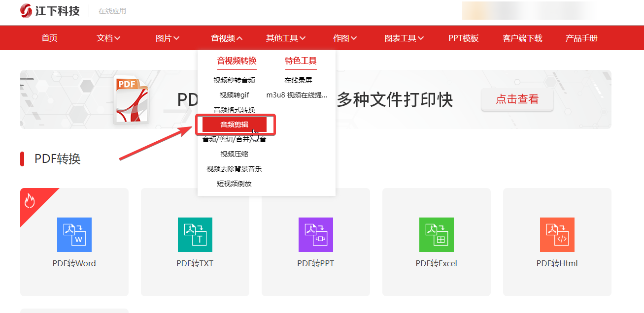The height and width of the screenshot is (313, 644).
Task: Select 音频格式转换 from the menu
Action: 234,110
